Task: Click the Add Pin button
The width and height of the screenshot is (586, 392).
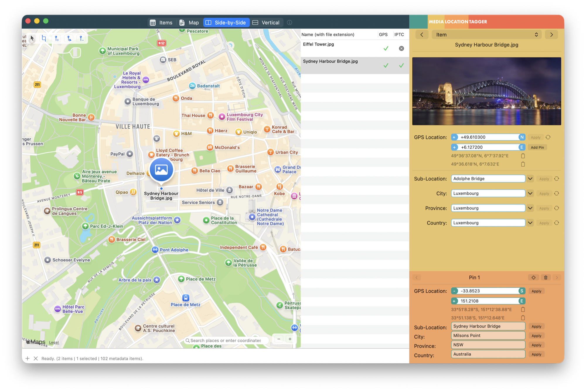Action: click(537, 147)
